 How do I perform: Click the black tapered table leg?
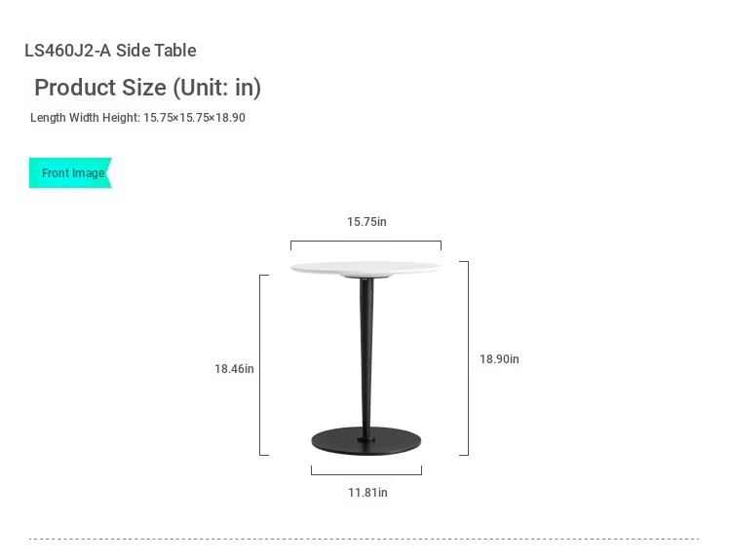[366, 356]
